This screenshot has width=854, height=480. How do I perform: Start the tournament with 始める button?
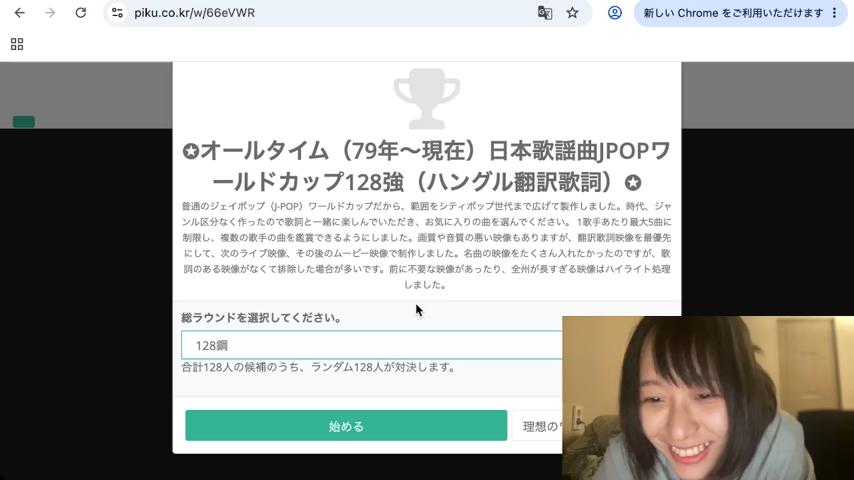[346, 426]
